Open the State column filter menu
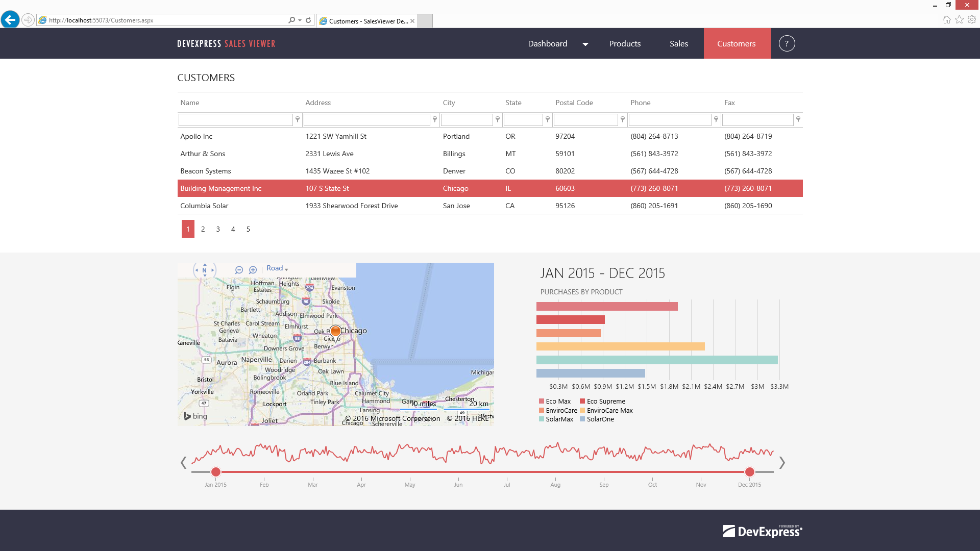980x551 pixels. click(548, 119)
